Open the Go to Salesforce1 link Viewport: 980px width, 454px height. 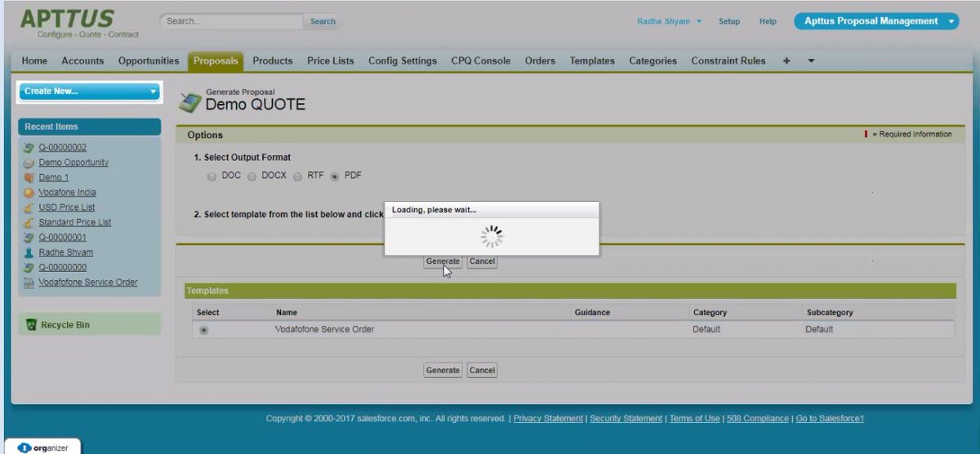coord(830,418)
